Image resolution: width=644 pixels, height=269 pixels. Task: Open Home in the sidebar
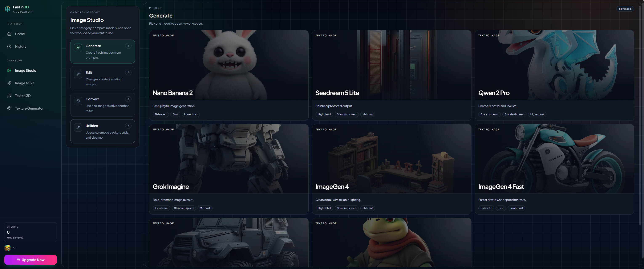pyautogui.click(x=31, y=34)
